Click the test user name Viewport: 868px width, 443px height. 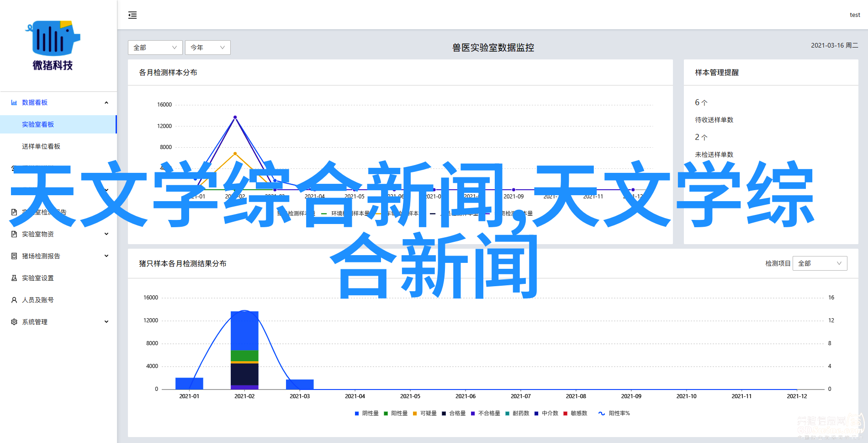[x=855, y=15]
